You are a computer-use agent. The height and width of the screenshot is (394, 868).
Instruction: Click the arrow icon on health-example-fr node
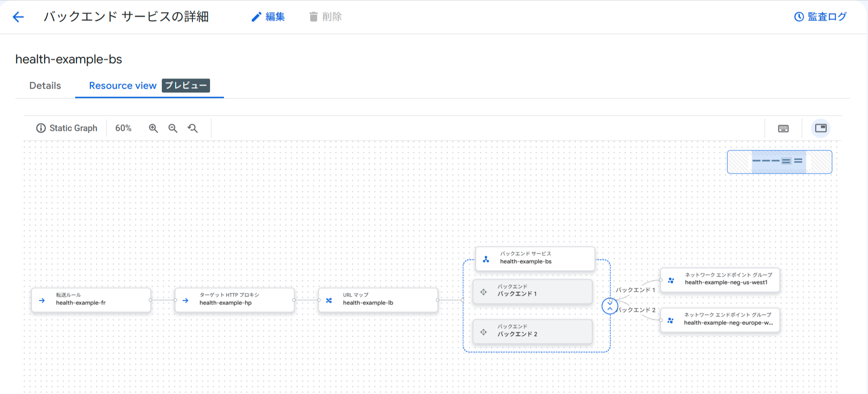42,301
